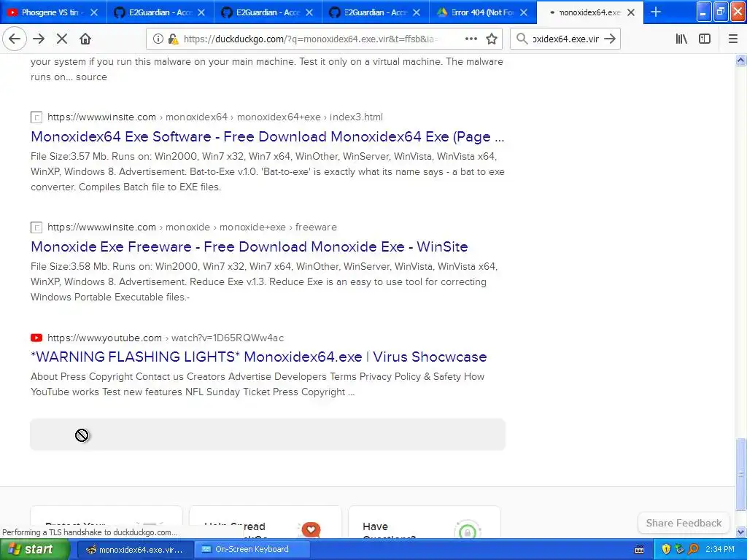The image size is (747, 560).
Task: Open the orange magnifier tray icon
Action: 693,549
